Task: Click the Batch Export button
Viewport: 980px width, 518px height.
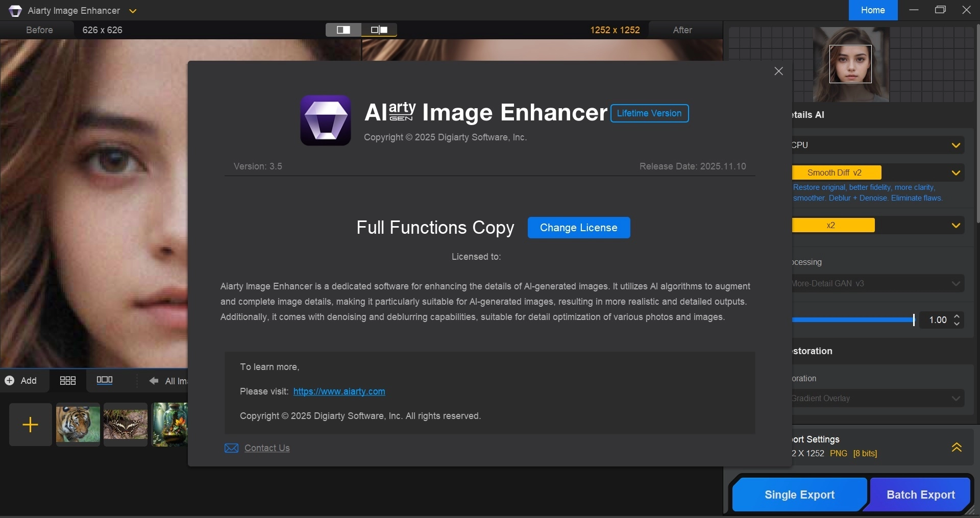Action: [921, 495]
